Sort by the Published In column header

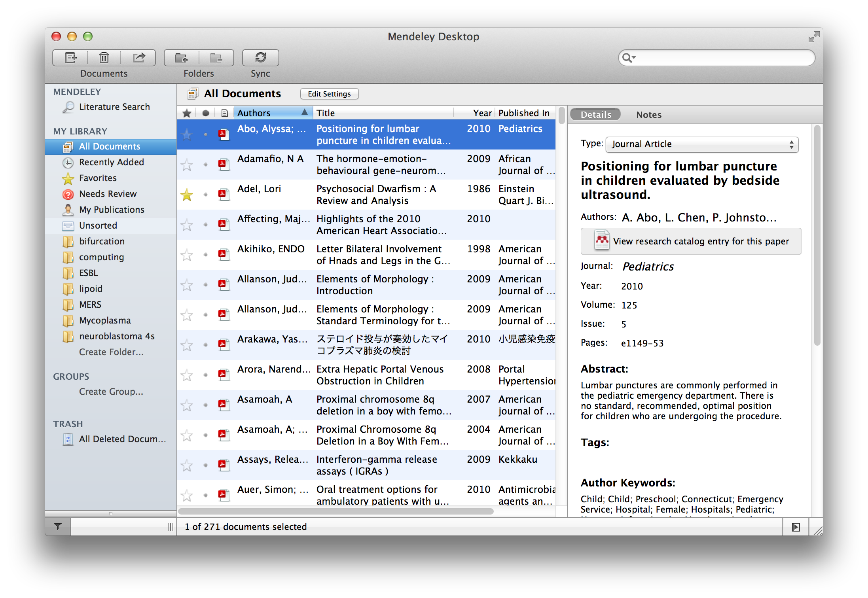[x=525, y=113]
